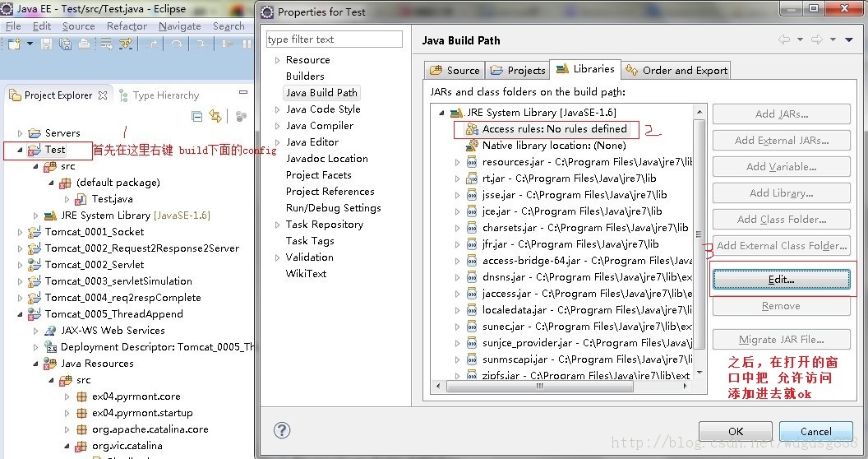868x459 pixels.
Task: Switch to the Libraries tab
Action: pos(585,69)
